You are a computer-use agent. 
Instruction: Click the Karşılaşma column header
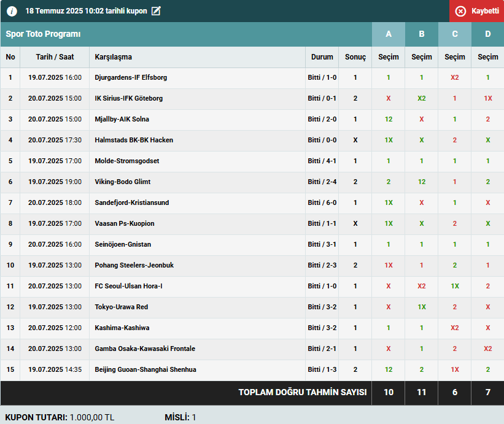coord(114,57)
